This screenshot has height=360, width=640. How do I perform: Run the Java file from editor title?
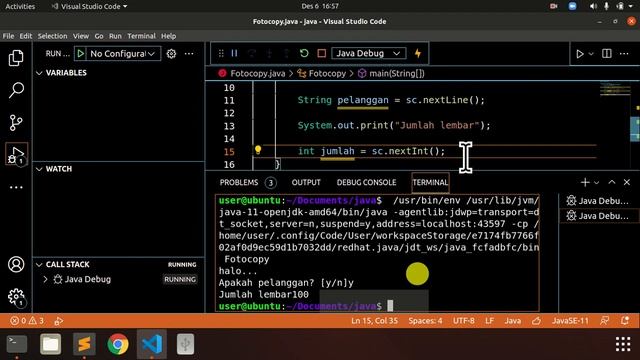(x=580, y=53)
